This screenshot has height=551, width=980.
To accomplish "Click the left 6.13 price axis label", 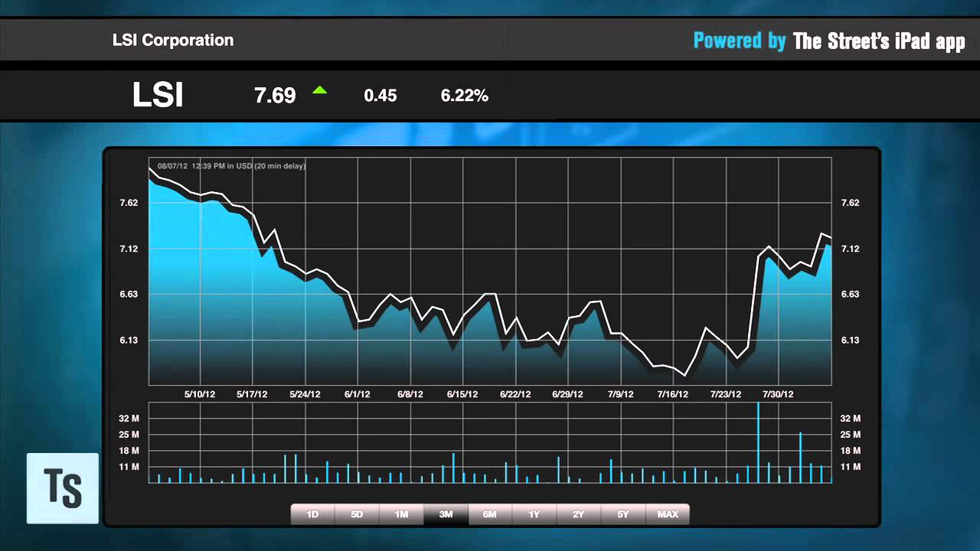I will [x=129, y=341].
